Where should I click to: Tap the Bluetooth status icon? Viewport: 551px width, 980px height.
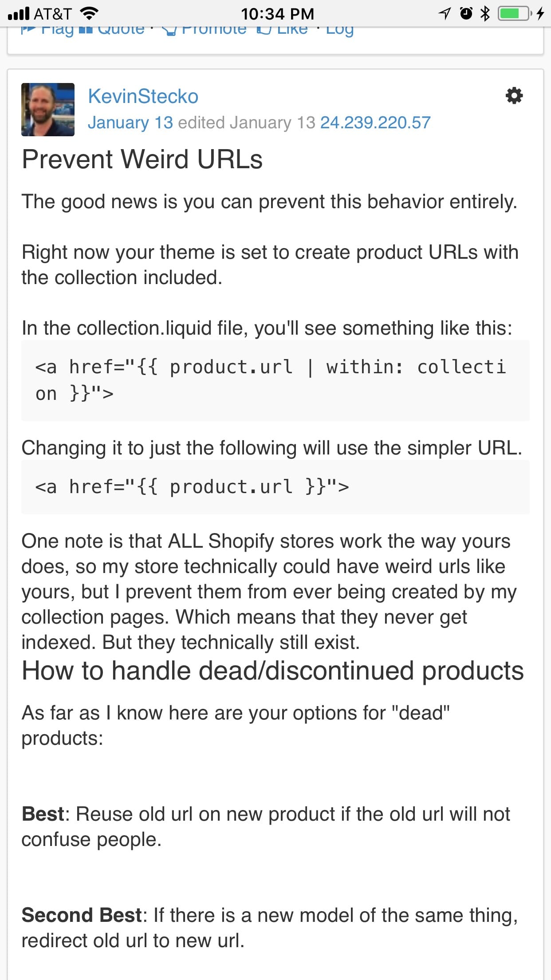point(485,14)
